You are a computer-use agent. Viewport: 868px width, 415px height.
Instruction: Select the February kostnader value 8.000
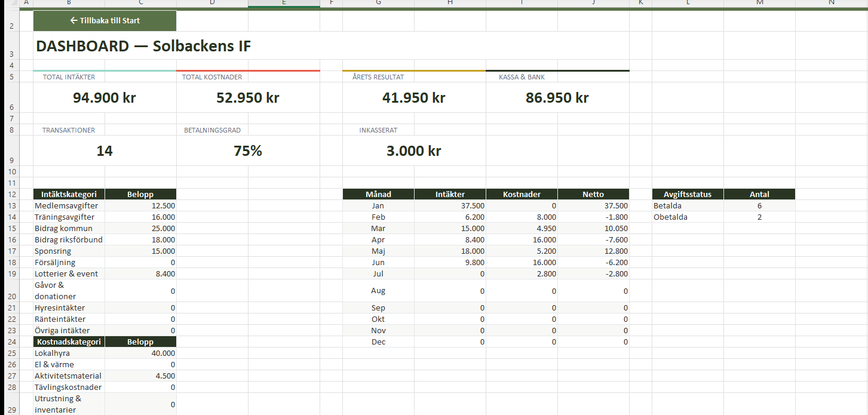[x=522, y=217]
